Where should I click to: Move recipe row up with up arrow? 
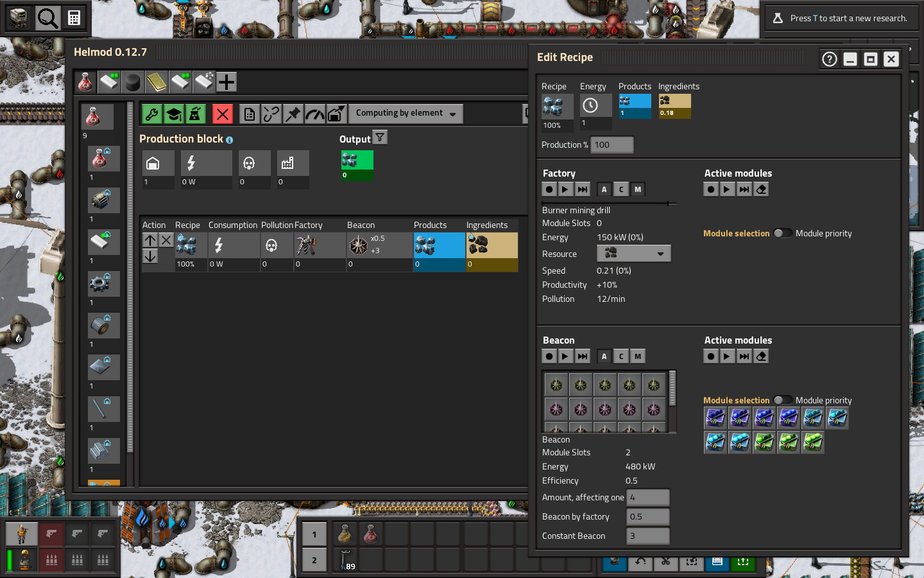[150, 240]
